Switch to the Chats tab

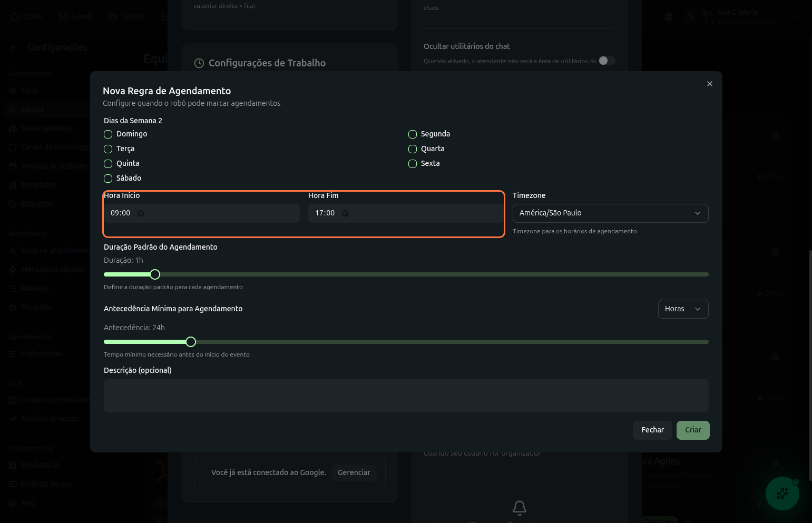coord(26,17)
